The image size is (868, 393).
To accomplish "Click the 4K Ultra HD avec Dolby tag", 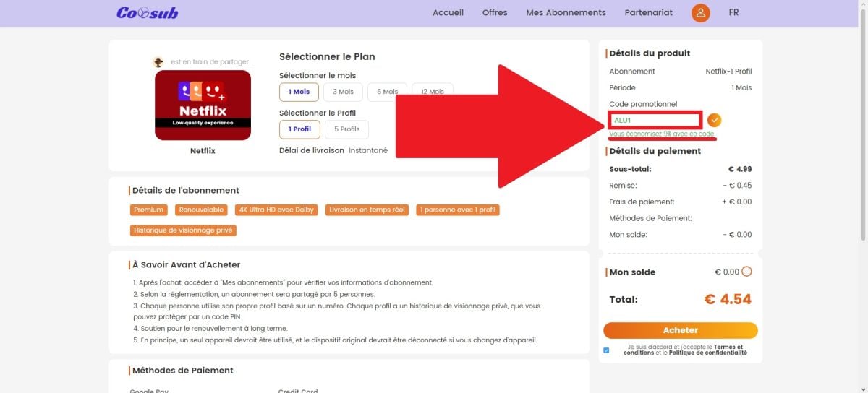I will [x=276, y=210].
